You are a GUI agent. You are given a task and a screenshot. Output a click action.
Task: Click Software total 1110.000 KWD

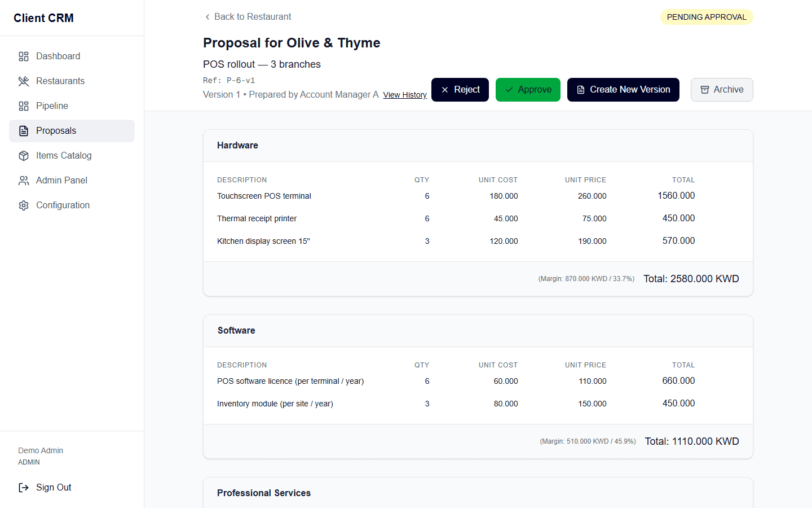[692, 441]
